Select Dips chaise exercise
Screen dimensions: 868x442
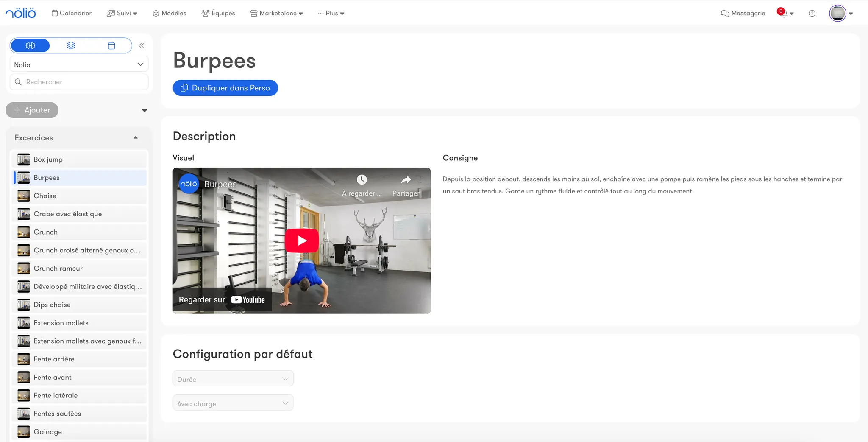point(80,305)
